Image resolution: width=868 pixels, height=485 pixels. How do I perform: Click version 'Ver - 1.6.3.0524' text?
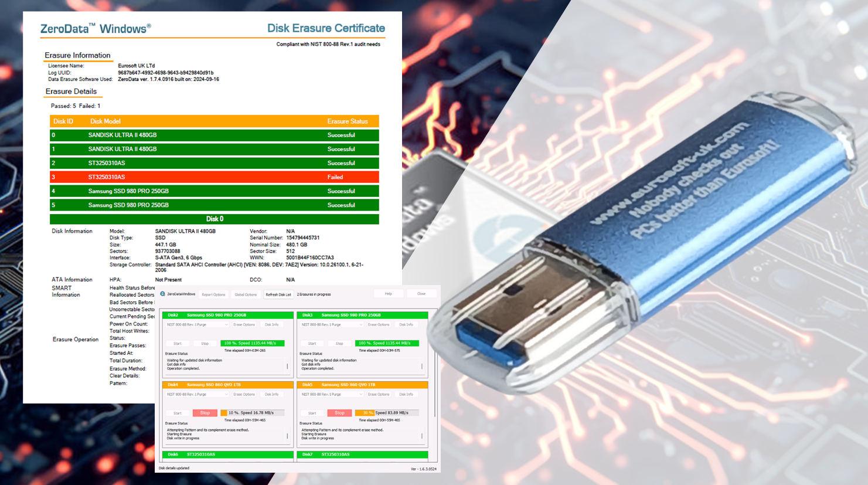[x=424, y=469]
